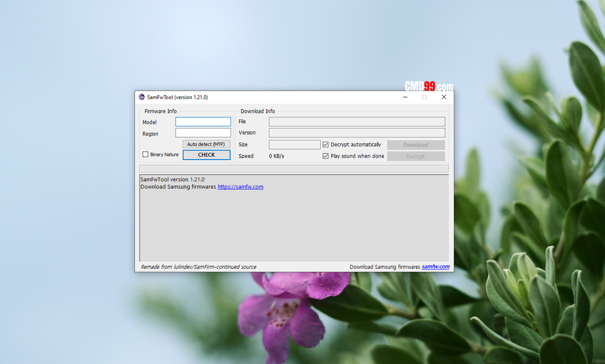Open the https://samfw.com link in log

click(x=241, y=187)
